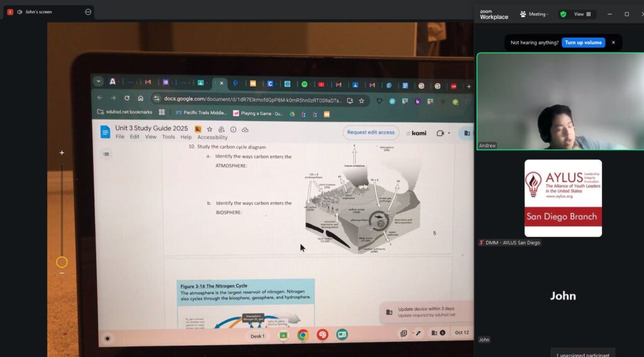The width and height of the screenshot is (644, 357).
Task: Open the Meeting dropdown in Zoom Workplace
Action: (x=534, y=14)
